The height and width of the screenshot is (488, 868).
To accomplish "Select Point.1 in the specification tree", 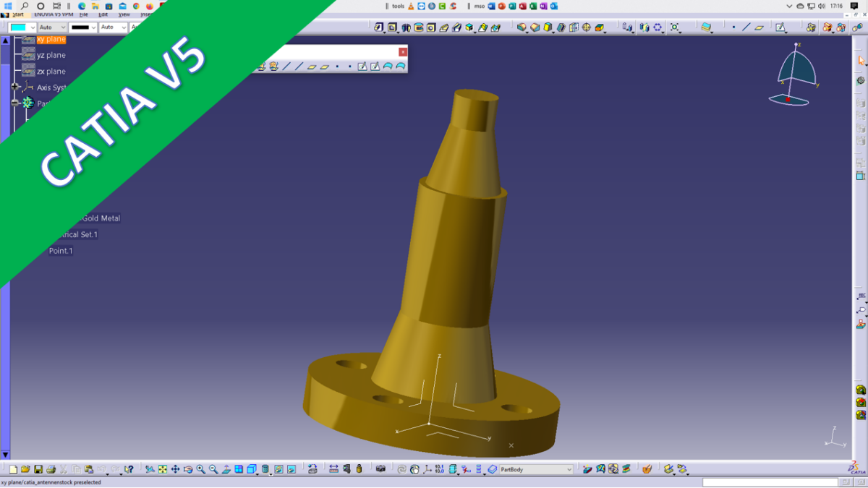I will (61, 251).
